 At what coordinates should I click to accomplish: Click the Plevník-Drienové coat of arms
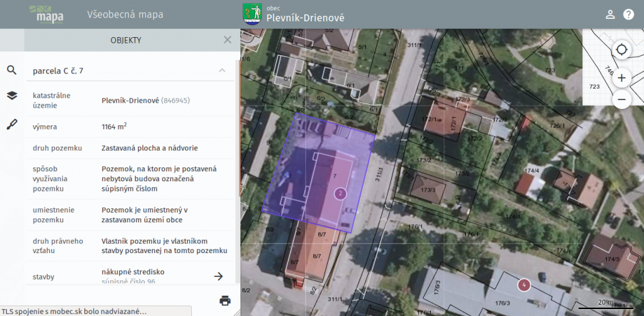click(252, 14)
